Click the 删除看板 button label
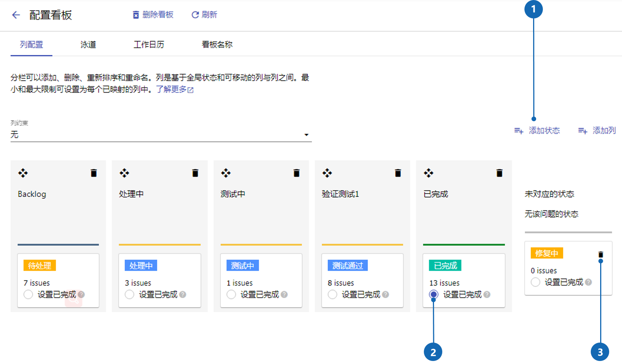Screen dimensions: 622x364 158,15
